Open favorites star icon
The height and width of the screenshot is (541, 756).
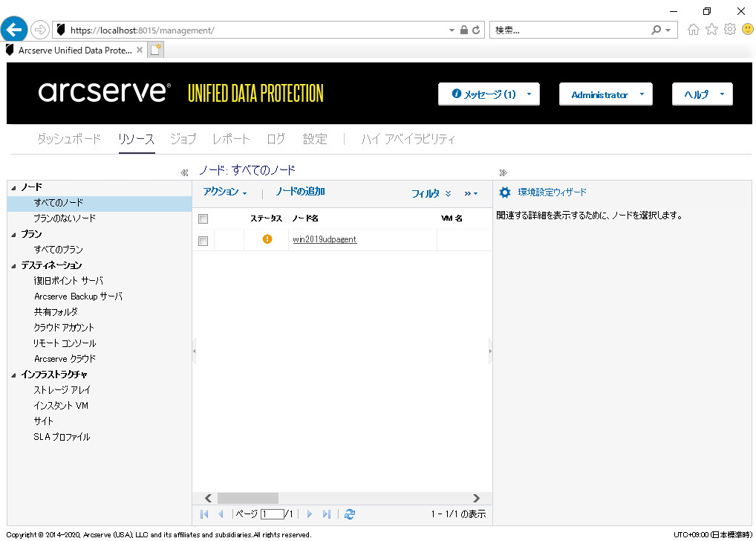point(711,30)
